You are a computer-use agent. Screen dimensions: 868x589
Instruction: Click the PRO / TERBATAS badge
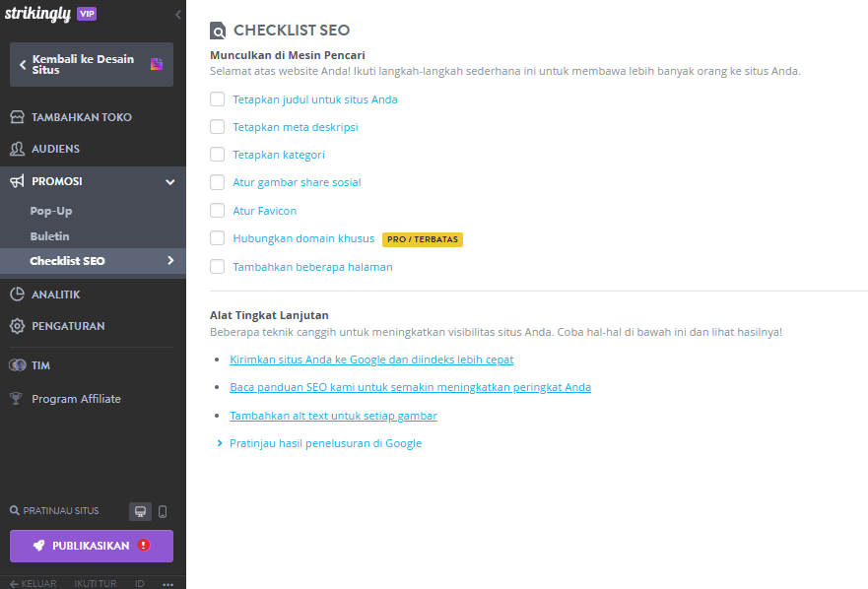point(423,239)
